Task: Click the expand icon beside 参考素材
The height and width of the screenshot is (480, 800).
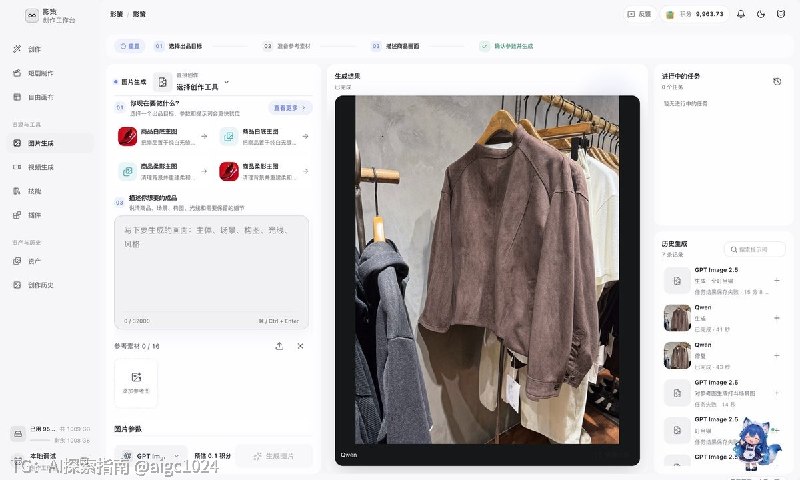Action: [x=300, y=346]
